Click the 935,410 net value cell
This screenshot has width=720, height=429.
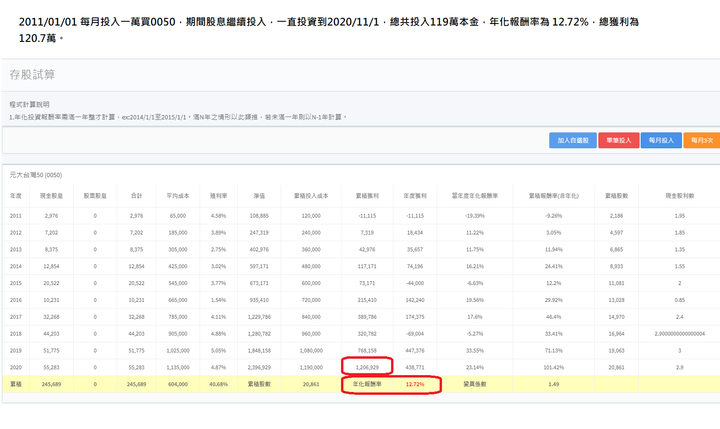259,300
